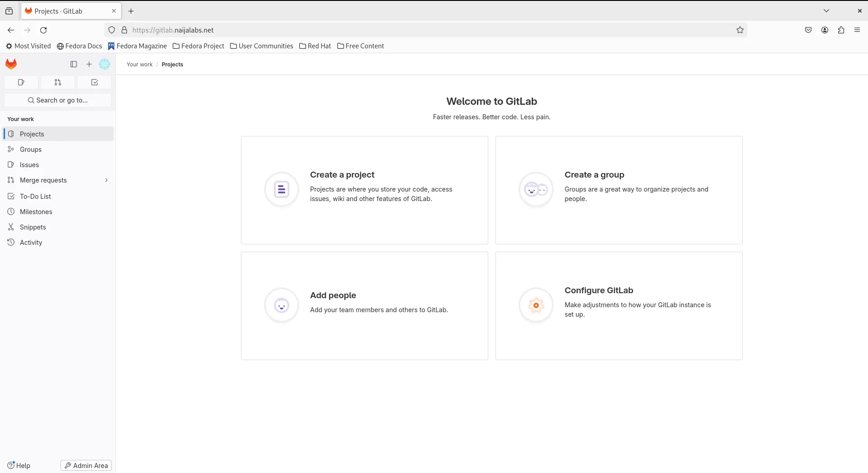Open the create new plus menu
The height and width of the screenshot is (473, 868).
[89, 64]
